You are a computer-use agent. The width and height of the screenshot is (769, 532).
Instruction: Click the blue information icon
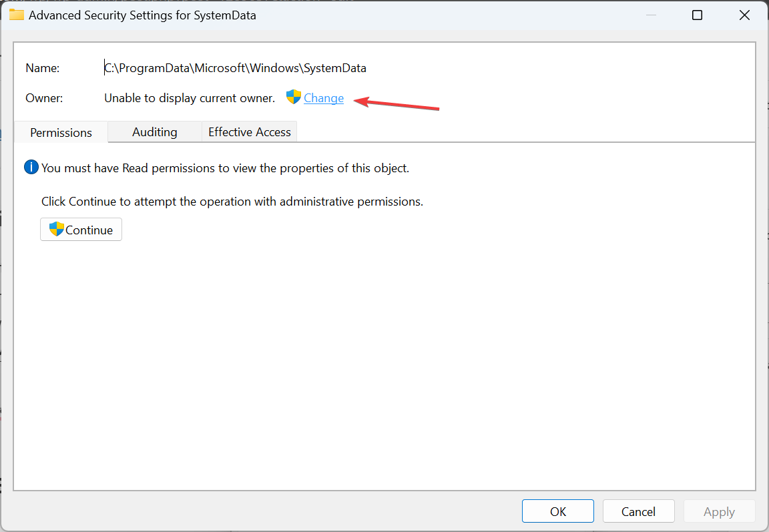[31, 167]
